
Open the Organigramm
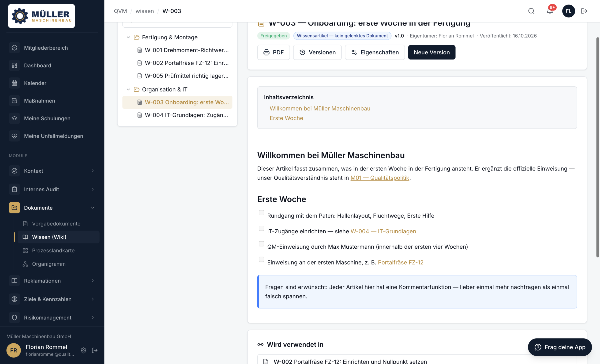(x=58, y=264)
